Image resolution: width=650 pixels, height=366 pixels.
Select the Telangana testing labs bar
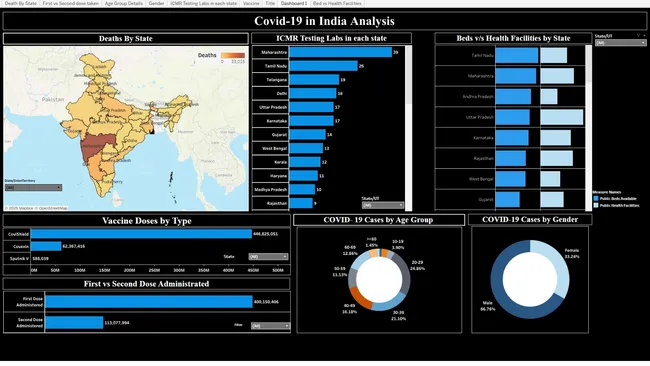314,80
